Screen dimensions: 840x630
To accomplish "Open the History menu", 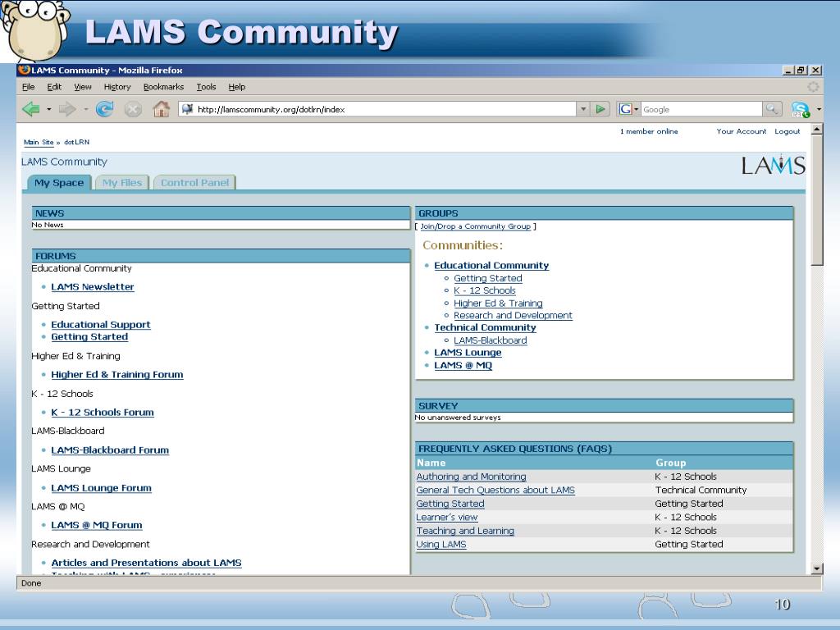I will (117, 87).
